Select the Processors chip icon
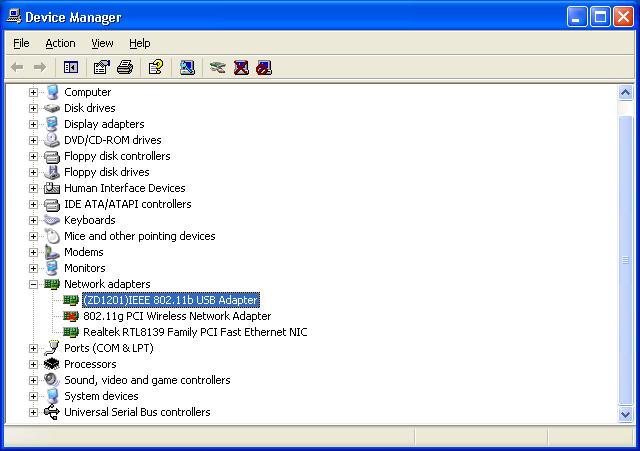Screen dimensions: 640x451 click(52, 364)
